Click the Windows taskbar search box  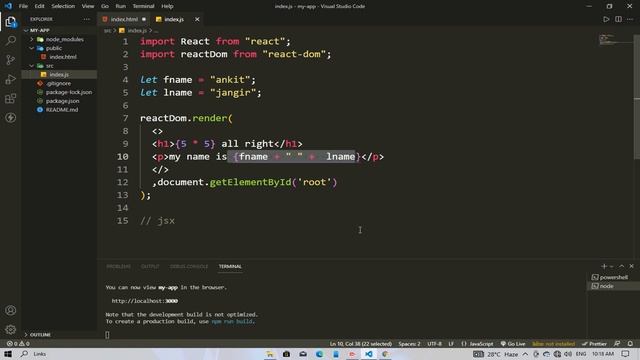click(40, 354)
